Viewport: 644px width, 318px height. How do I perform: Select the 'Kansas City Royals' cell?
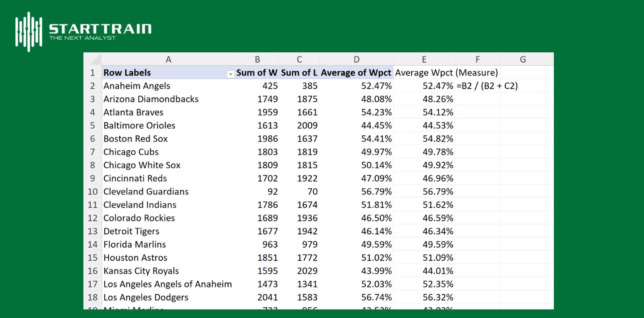pos(168,271)
